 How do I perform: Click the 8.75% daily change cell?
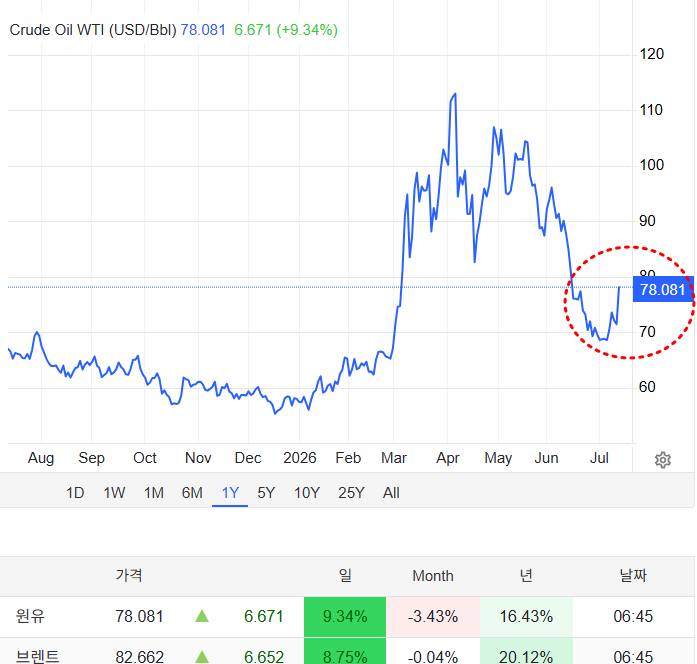[x=345, y=652]
